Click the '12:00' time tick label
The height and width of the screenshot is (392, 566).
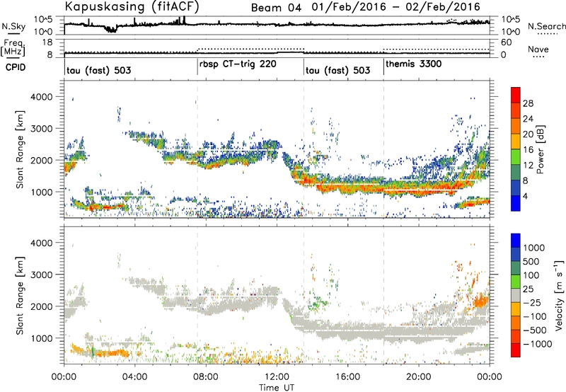(277, 377)
